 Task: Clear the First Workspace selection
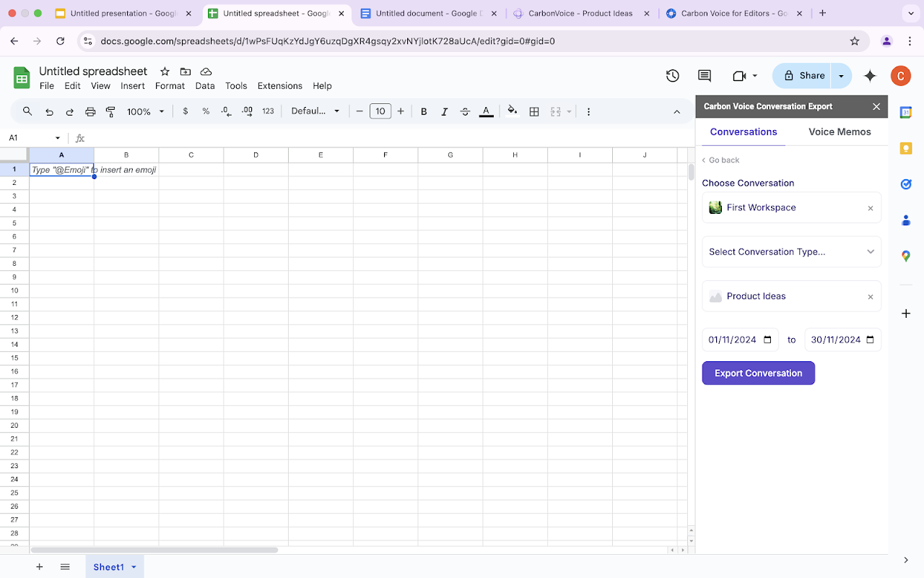(x=871, y=208)
